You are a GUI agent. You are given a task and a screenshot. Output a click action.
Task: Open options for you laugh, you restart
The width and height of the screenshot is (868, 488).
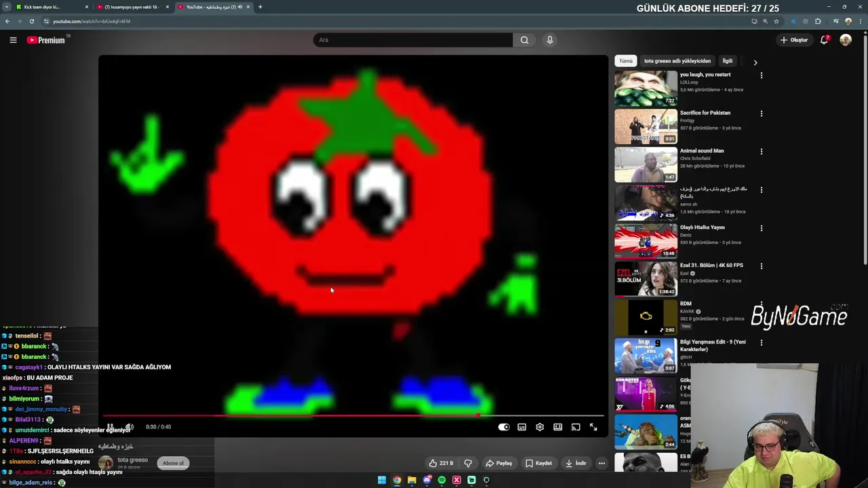[x=761, y=75]
